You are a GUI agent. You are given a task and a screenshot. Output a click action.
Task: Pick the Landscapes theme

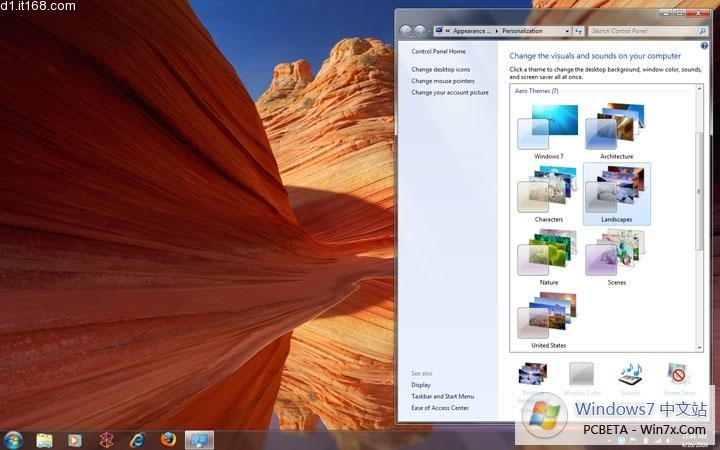point(616,194)
